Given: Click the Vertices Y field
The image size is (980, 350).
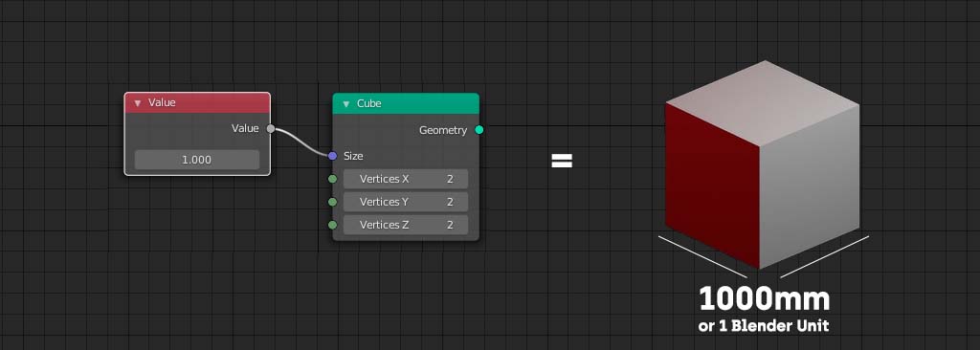Looking at the screenshot, I should tap(406, 202).
